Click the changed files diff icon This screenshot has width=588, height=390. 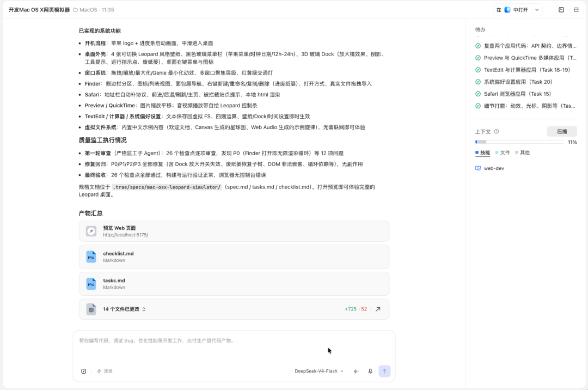91,309
